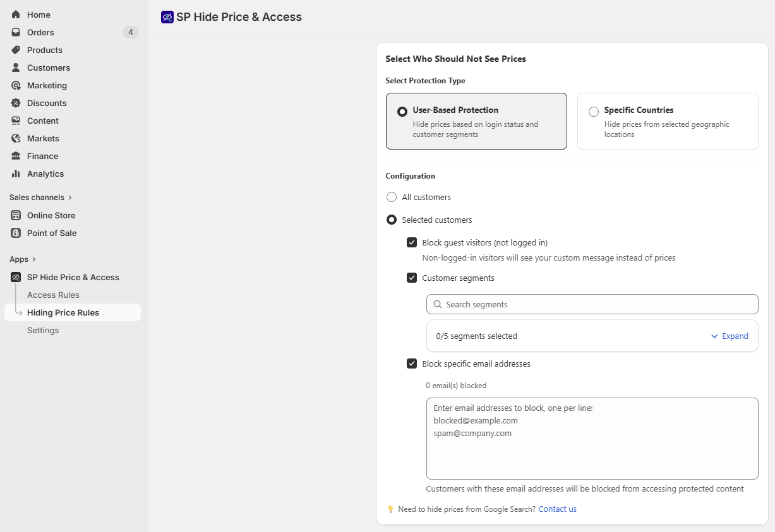Click the lightbulb tip icon
This screenshot has width=775, height=532.
[x=390, y=509]
